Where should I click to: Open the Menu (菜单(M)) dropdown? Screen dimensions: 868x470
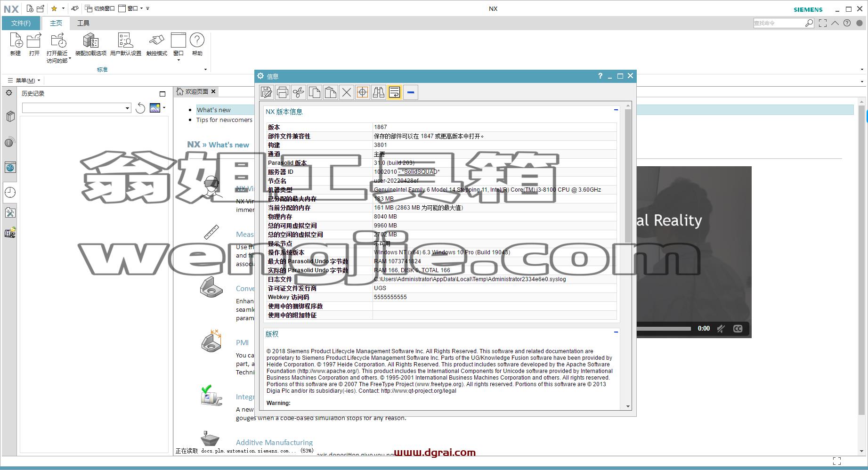[24, 81]
